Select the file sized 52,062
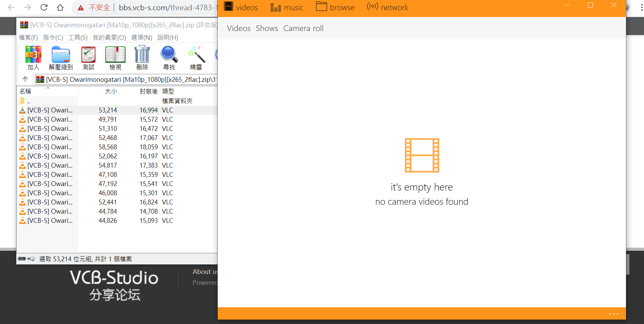The height and width of the screenshot is (324, 644). pyautogui.click(x=117, y=156)
